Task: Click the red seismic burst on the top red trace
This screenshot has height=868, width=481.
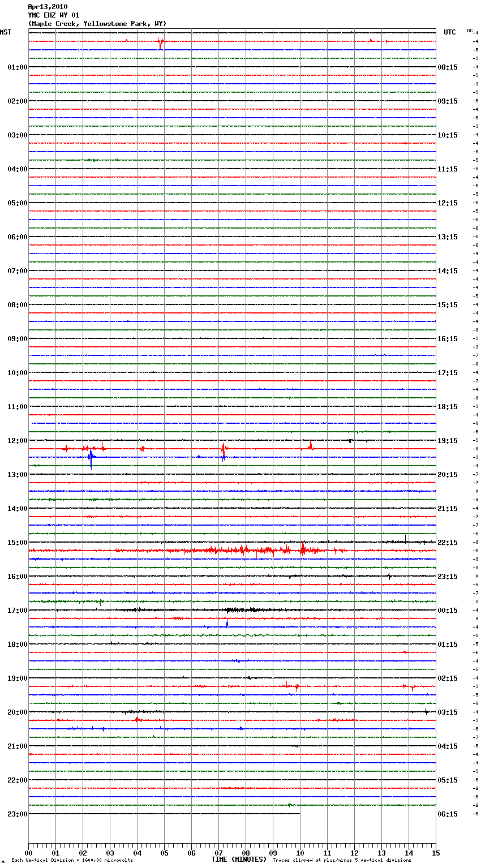Action: (161, 42)
